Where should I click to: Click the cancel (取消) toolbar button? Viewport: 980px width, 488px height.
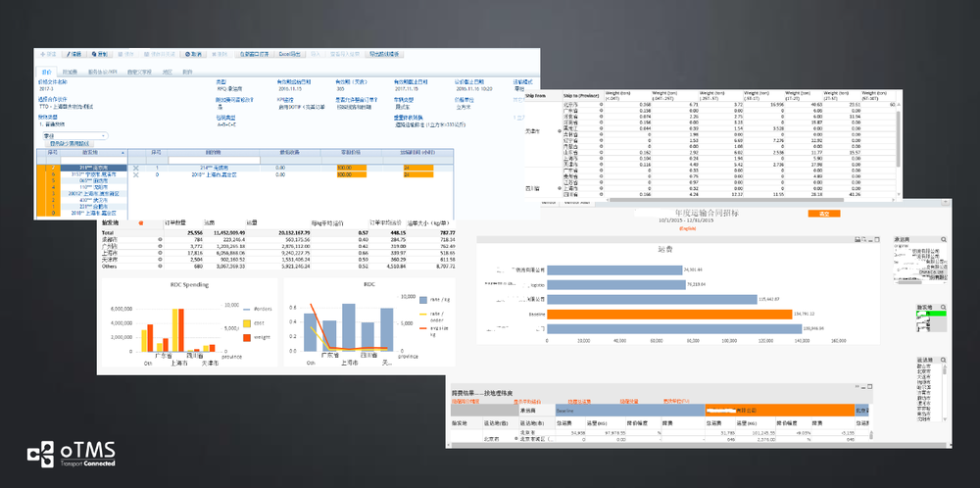pyautogui.click(x=193, y=54)
